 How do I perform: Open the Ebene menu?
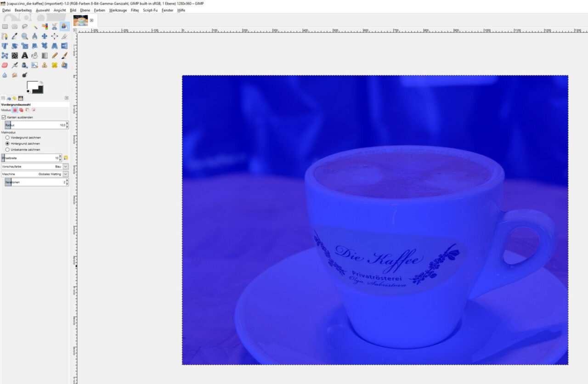pos(85,10)
